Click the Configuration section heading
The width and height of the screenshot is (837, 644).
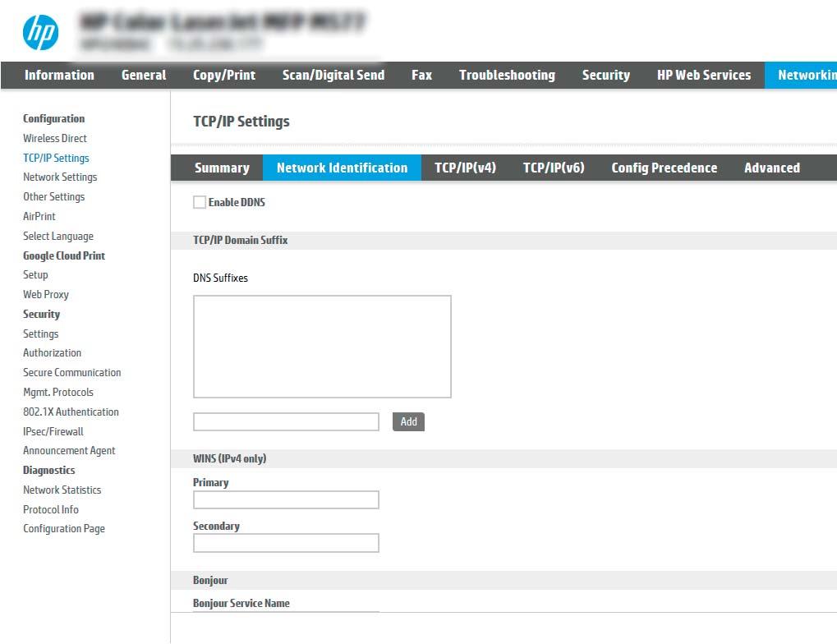pos(54,118)
